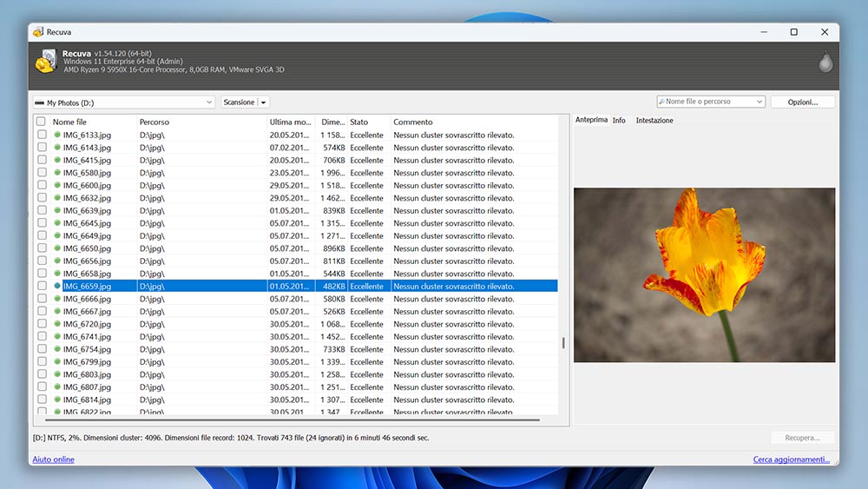Maximize the Recuva window

794,32
